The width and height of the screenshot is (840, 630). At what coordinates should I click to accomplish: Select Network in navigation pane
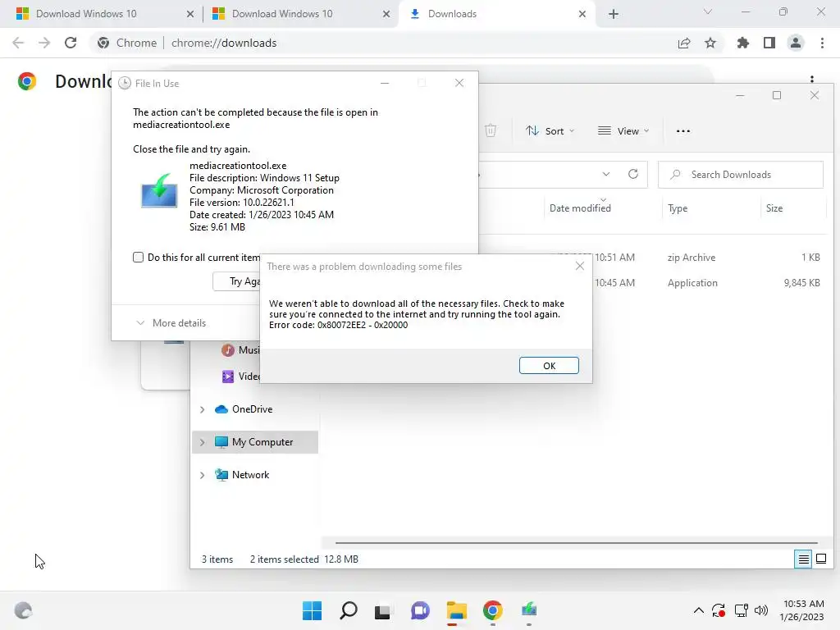pos(250,475)
